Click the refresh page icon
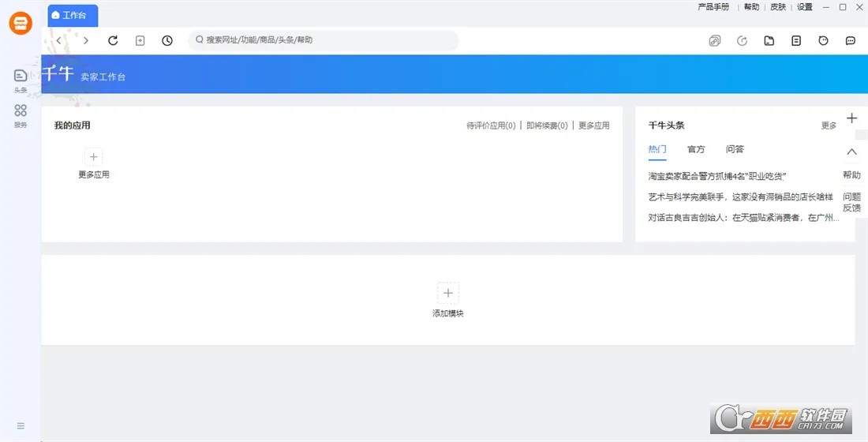Screen dimensions: 868x442 coord(113,40)
